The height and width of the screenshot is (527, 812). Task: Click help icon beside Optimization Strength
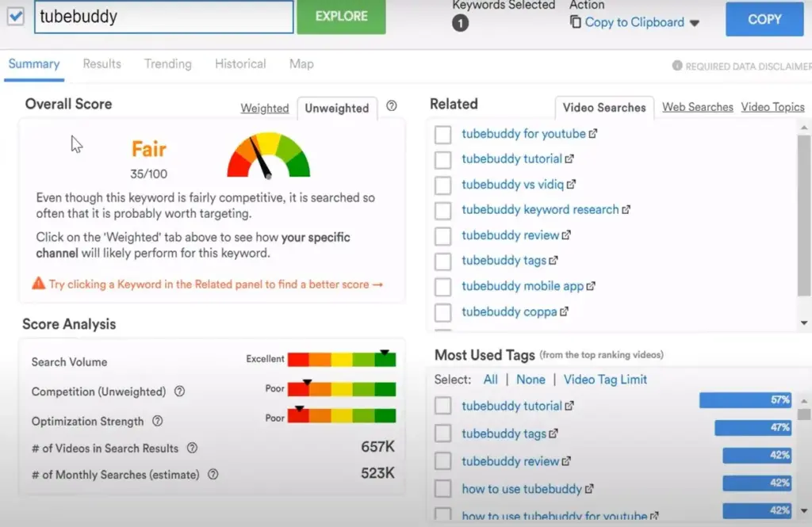(157, 422)
